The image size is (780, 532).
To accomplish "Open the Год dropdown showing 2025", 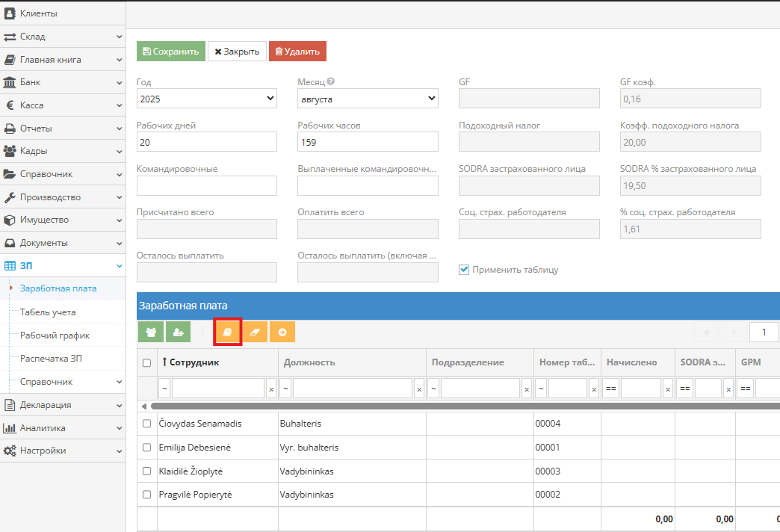I will pyautogui.click(x=207, y=99).
